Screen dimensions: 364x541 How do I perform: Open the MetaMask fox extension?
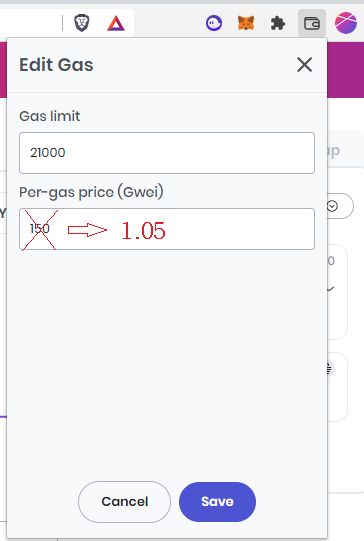(x=246, y=23)
